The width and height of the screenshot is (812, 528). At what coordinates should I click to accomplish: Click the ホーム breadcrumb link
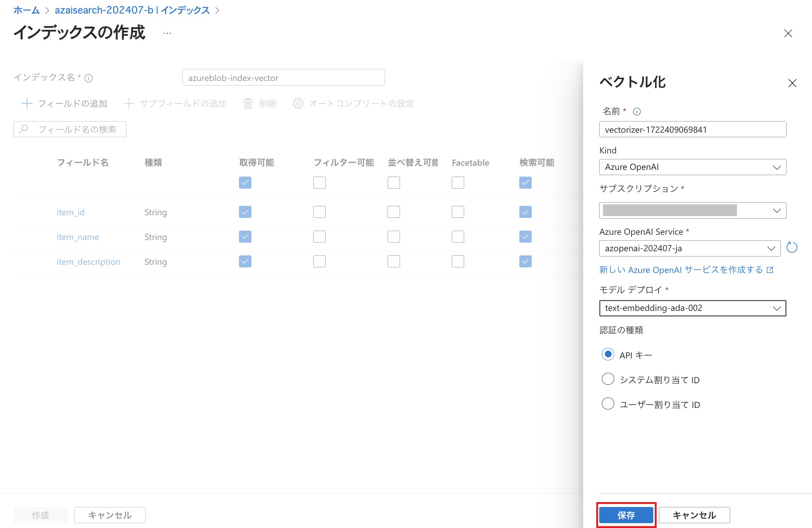(x=26, y=10)
